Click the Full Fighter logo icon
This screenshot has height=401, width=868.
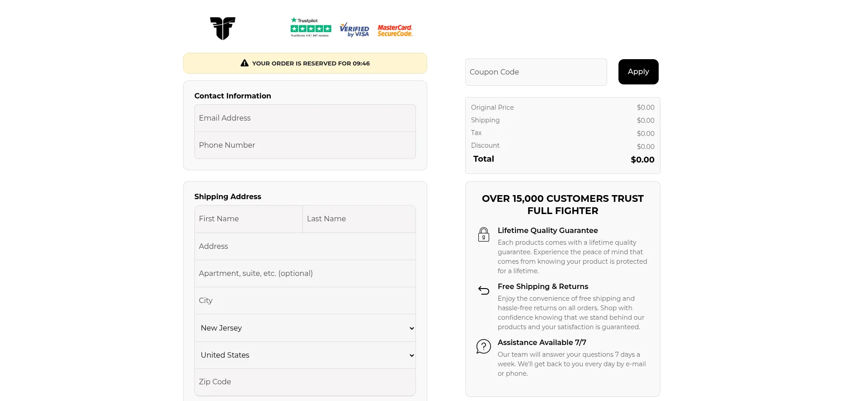pos(222,28)
